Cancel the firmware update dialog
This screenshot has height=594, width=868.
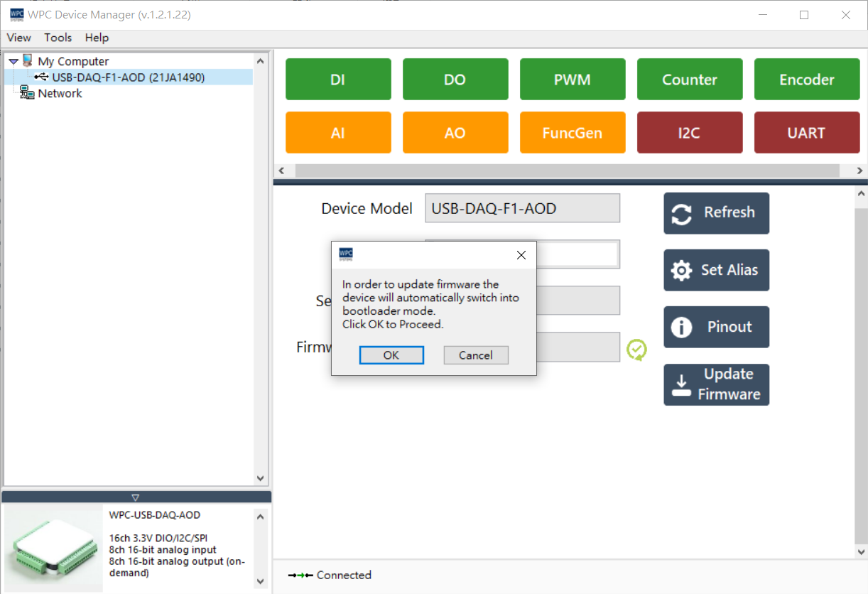(476, 355)
